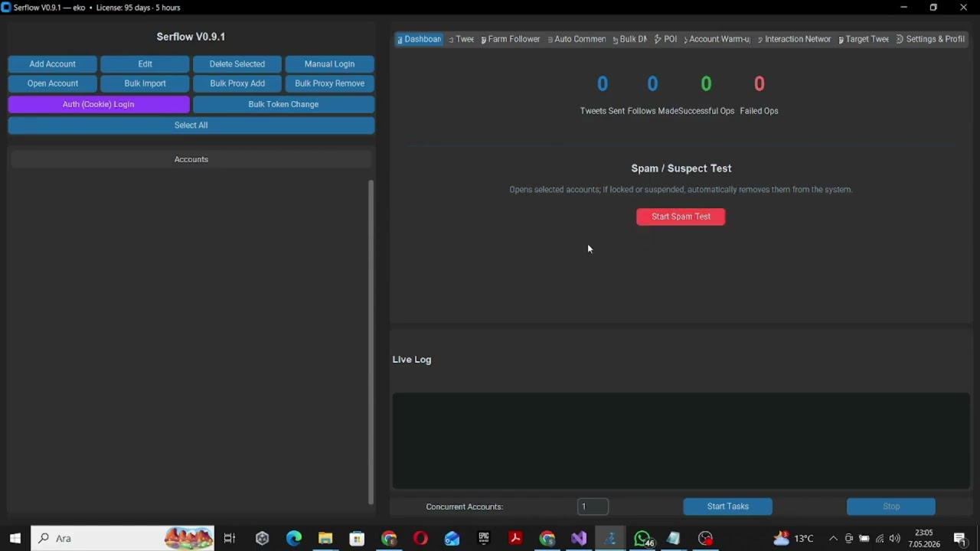Viewport: 980px width, 551px height.
Task: Click Delete Selected button
Action: [x=237, y=64]
